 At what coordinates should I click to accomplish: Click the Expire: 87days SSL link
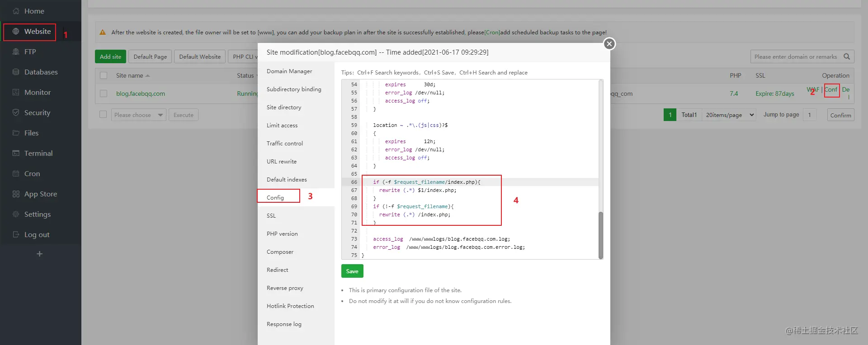[775, 93]
